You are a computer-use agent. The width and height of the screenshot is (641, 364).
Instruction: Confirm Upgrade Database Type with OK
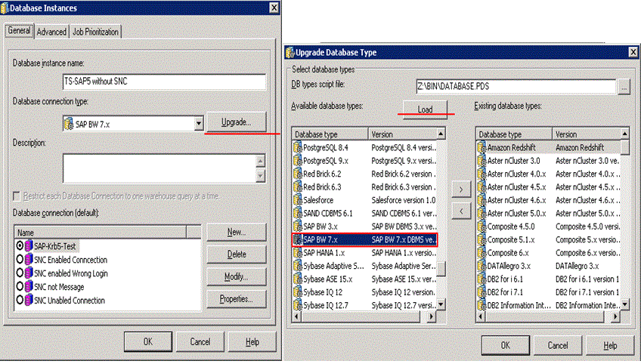505,345
